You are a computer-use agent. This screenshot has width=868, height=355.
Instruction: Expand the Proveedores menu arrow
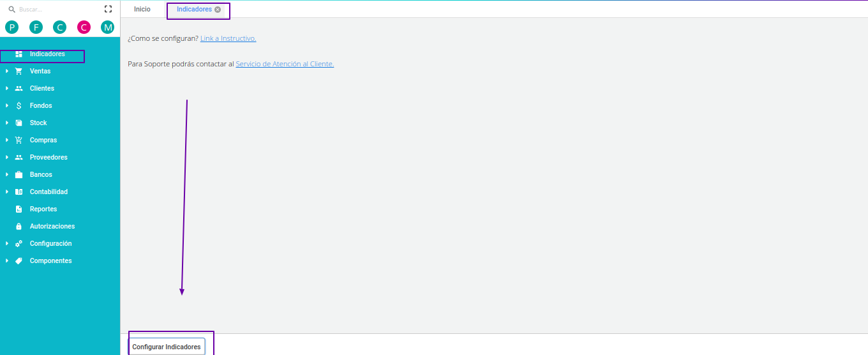tap(7, 158)
